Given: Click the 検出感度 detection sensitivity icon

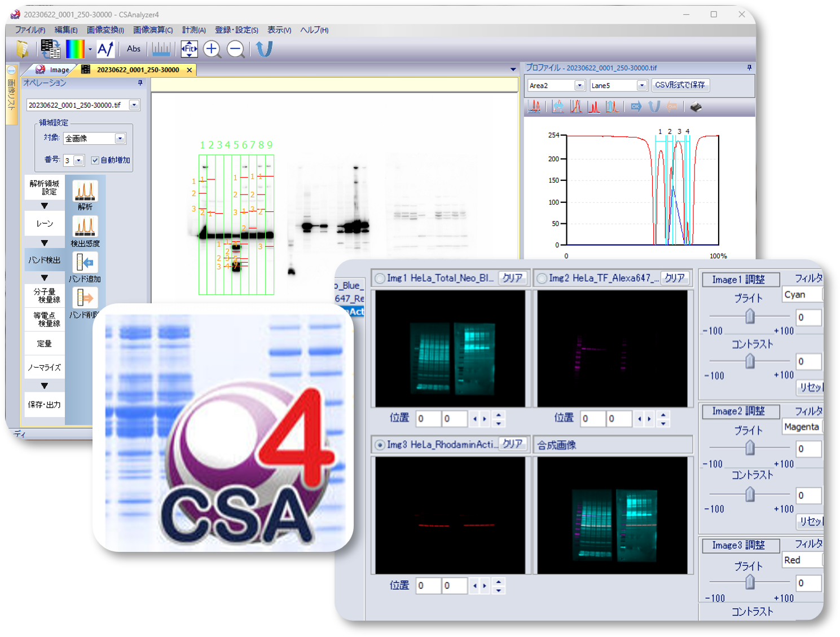Looking at the screenshot, I should (x=85, y=227).
